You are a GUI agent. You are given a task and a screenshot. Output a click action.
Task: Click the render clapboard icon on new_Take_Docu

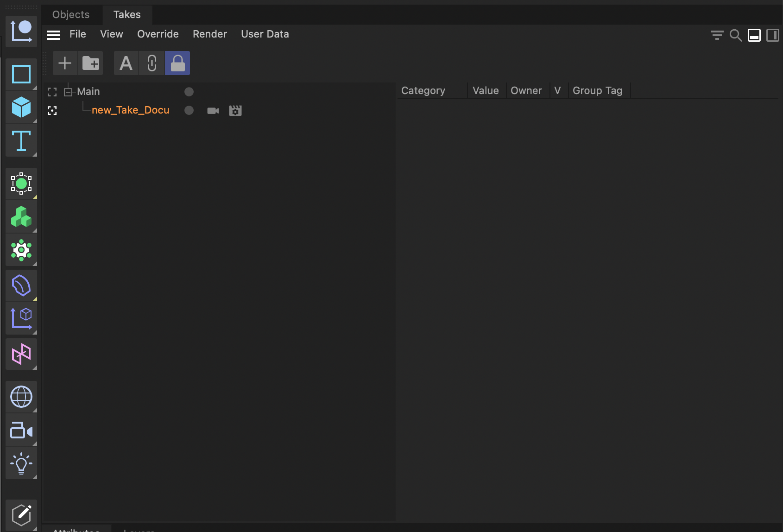pyautogui.click(x=235, y=110)
